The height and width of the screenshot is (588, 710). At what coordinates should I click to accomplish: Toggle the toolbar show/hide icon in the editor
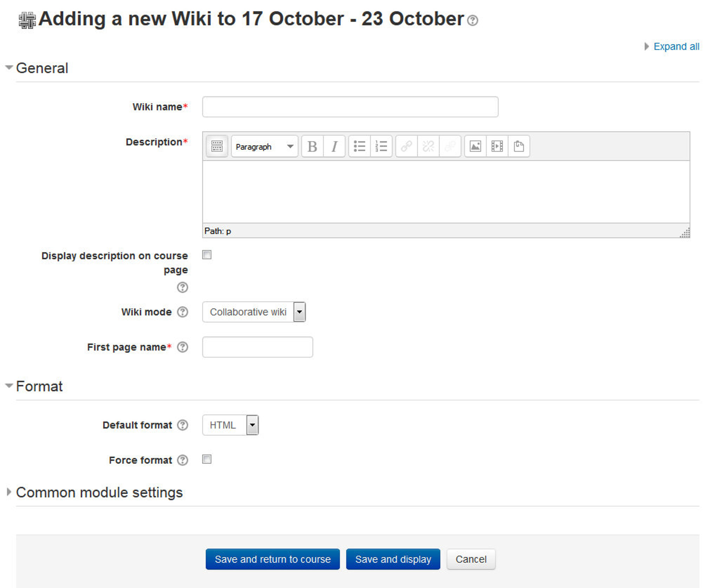point(216,146)
